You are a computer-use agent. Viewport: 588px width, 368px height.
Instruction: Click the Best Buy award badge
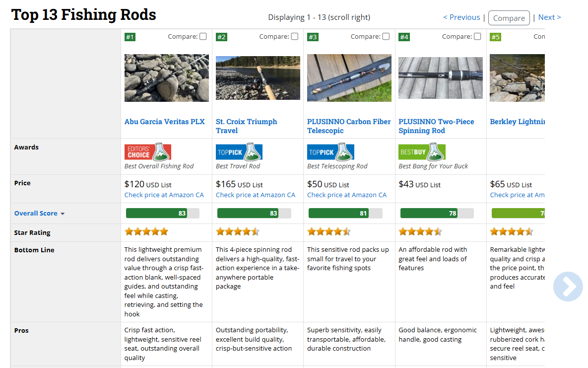point(422,152)
